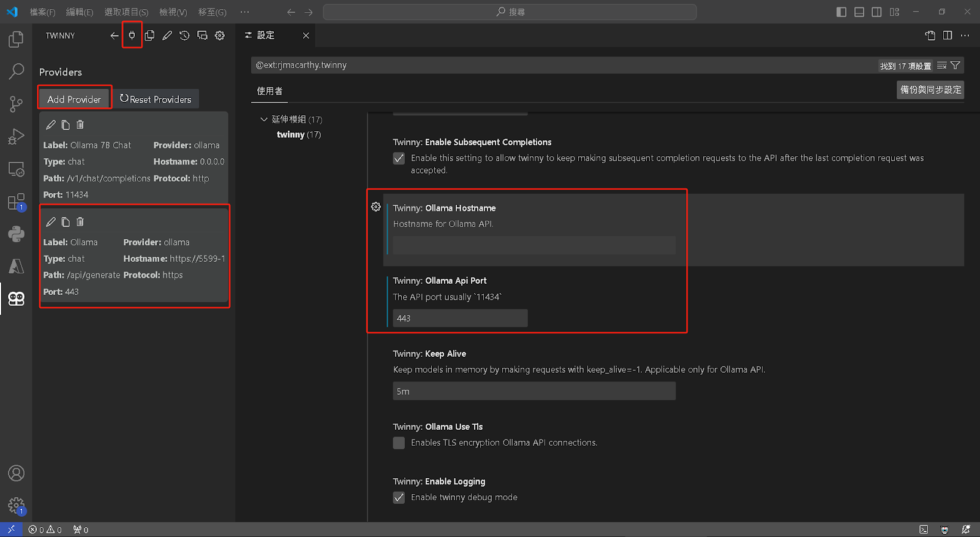The width and height of the screenshot is (980, 537).
Task: Click Twinny pencil edit icon in header
Action: [x=167, y=36]
